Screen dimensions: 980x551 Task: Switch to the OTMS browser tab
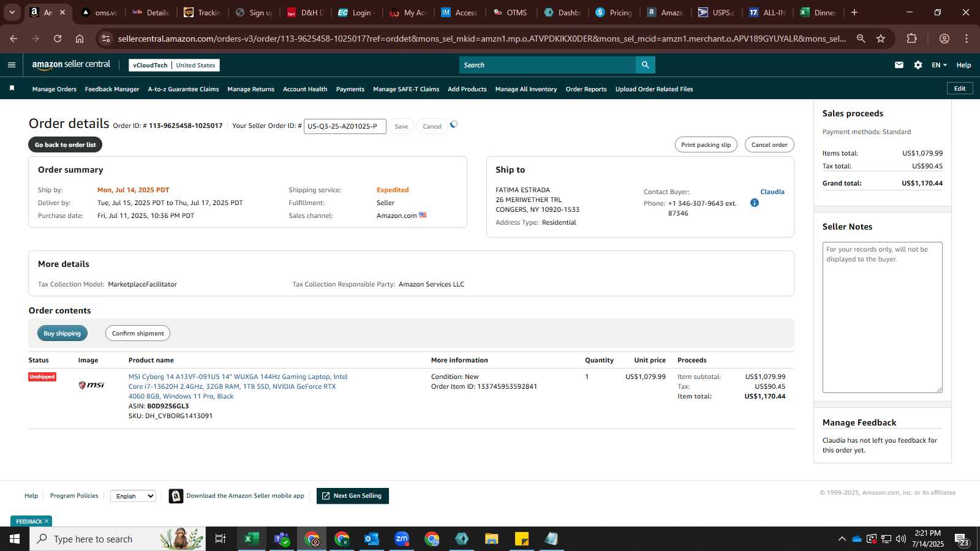pyautogui.click(x=511, y=12)
